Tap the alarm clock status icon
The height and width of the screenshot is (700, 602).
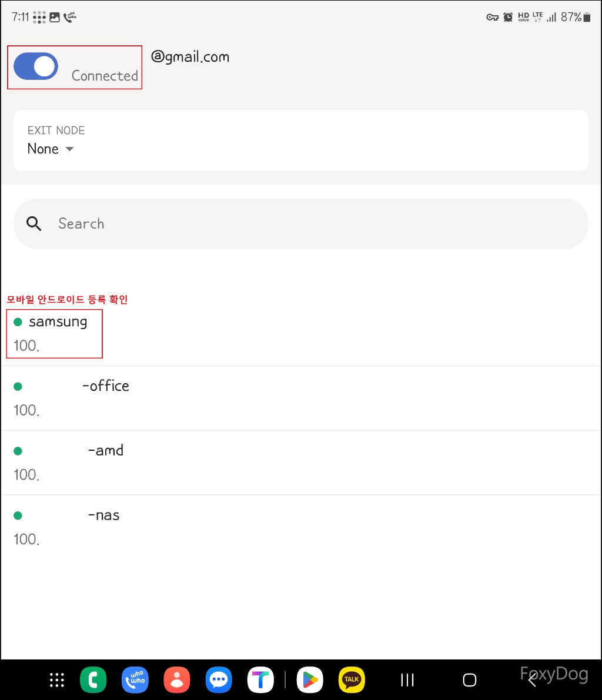pos(508,18)
